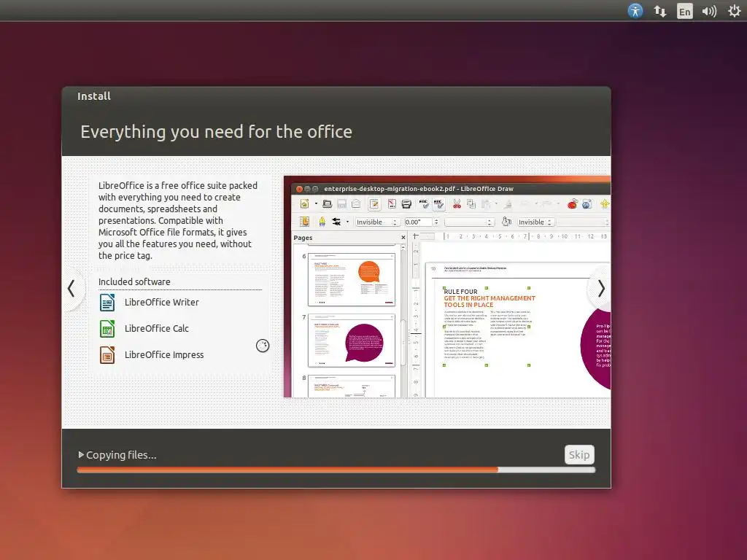Click the "Install" window title
Screen dimensions: 747x560
pos(94,96)
